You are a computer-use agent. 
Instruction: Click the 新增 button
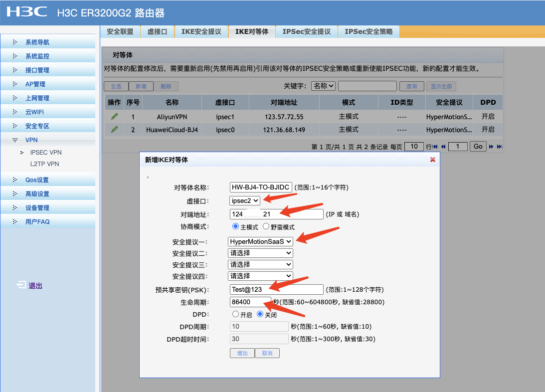[141, 86]
